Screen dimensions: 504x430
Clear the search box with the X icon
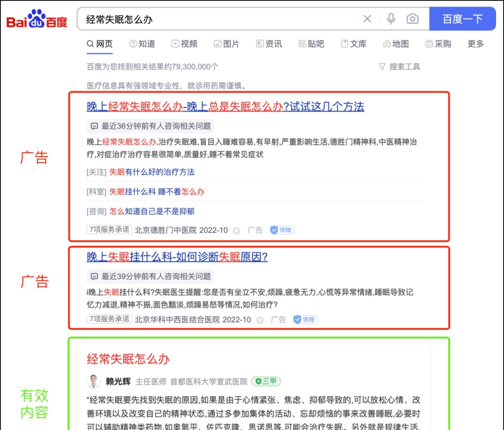click(367, 19)
